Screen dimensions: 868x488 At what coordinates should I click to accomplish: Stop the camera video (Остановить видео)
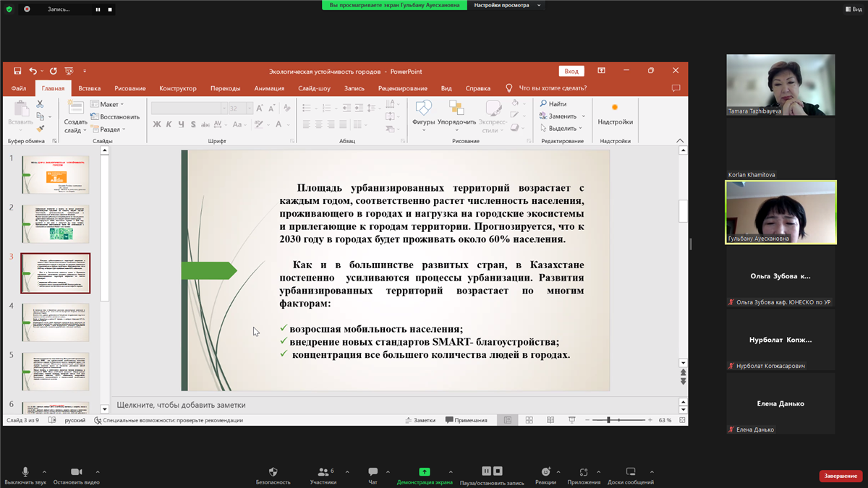76,476
